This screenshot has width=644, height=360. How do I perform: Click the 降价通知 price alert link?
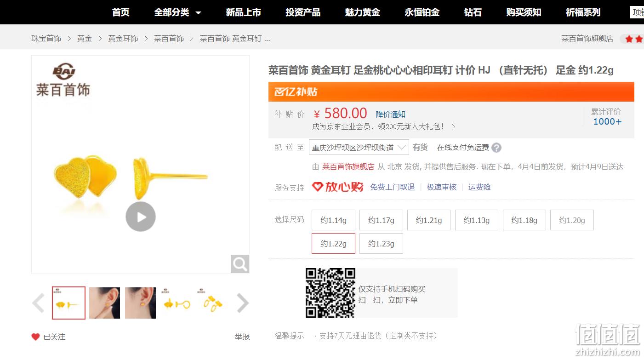(x=391, y=114)
